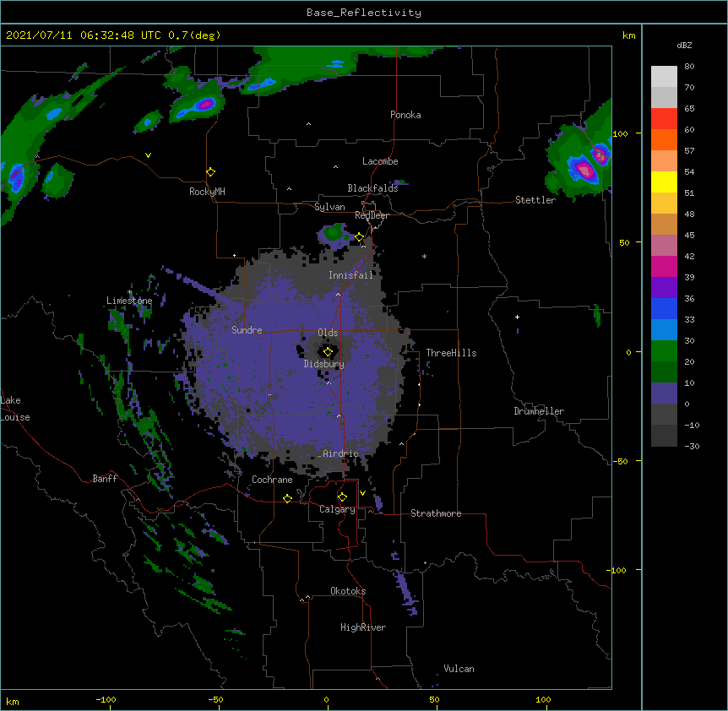The width and height of the screenshot is (728, 711).
Task: Click the Calgary city label
Action: 338,509
